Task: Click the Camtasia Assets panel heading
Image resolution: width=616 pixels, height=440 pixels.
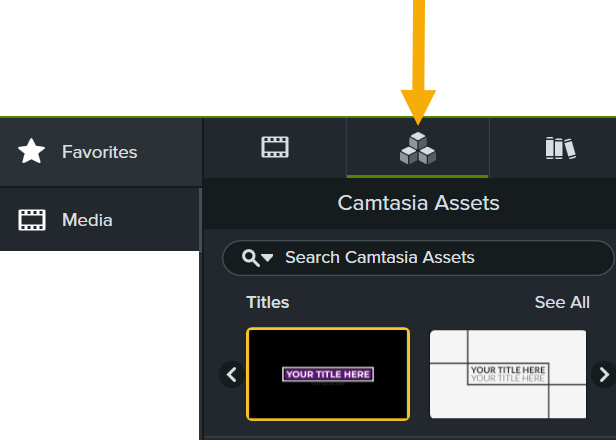Action: coord(418,204)
